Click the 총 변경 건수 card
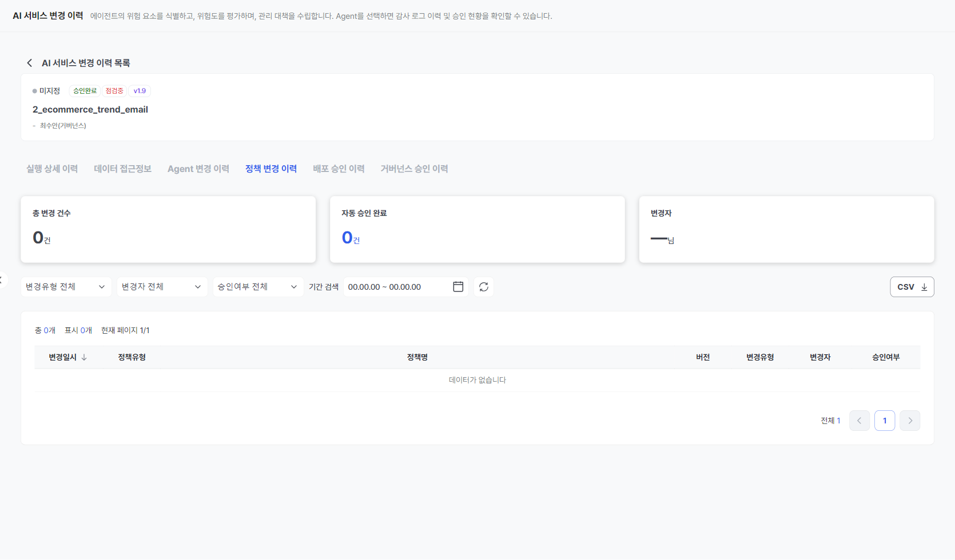955x560 pixels. (168, 230)
